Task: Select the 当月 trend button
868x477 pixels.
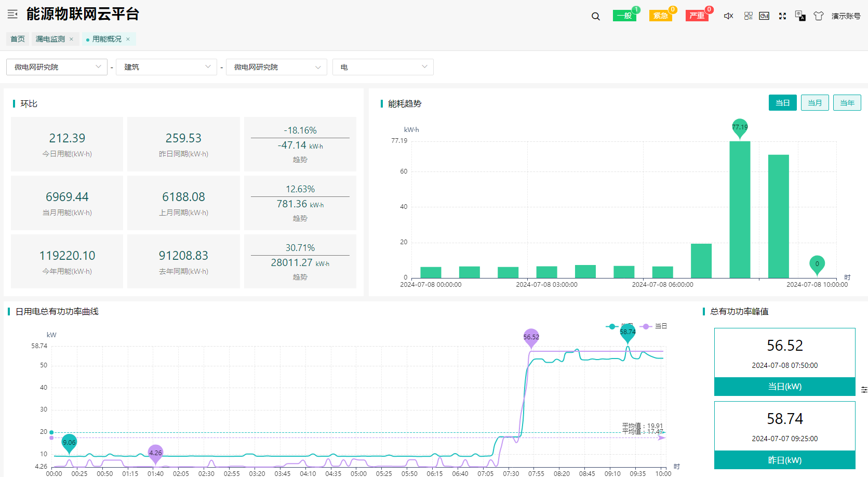Action: pos(815,103)
